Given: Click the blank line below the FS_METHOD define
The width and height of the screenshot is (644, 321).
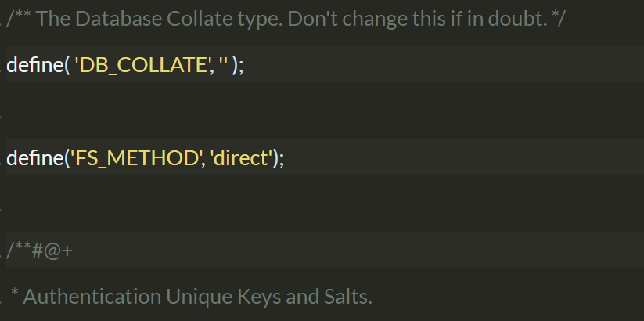Looking at the screenshot, I should coord(325,204).
